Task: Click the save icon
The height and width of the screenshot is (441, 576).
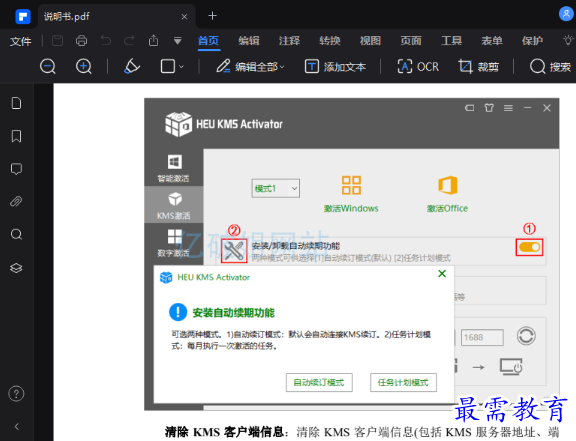Action: (57, 41)
